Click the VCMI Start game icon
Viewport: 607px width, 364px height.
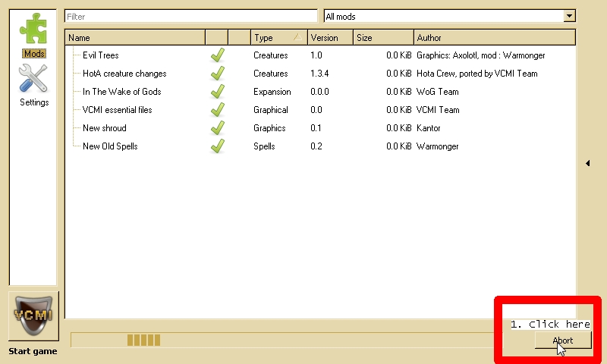coord(33,316)
